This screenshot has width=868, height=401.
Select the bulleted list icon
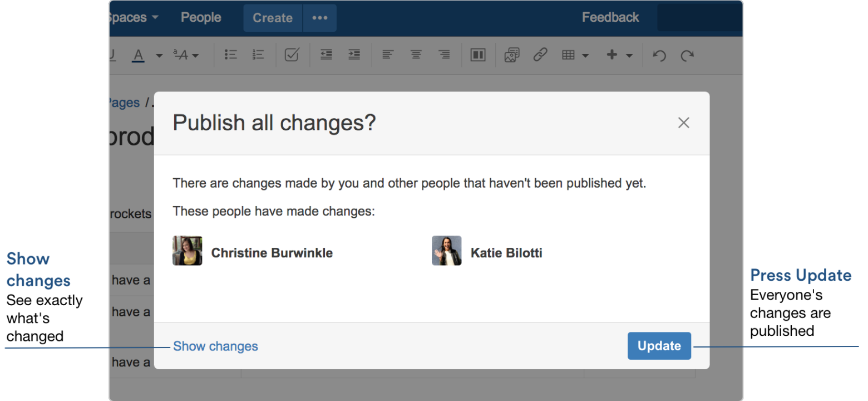231,55
